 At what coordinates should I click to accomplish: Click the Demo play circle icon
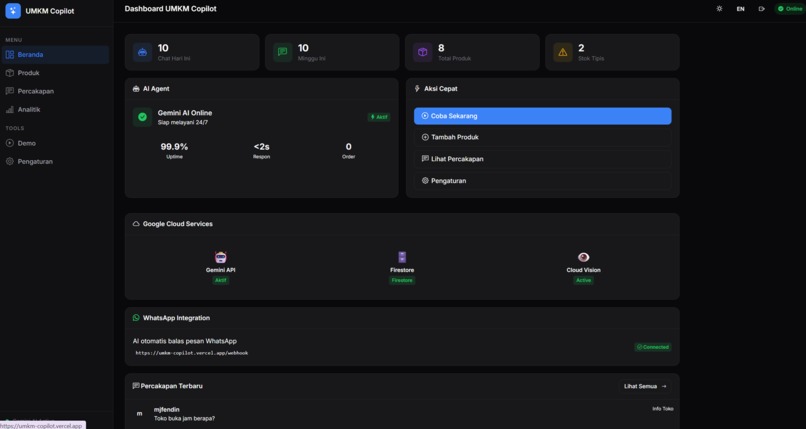pos(10,143)
